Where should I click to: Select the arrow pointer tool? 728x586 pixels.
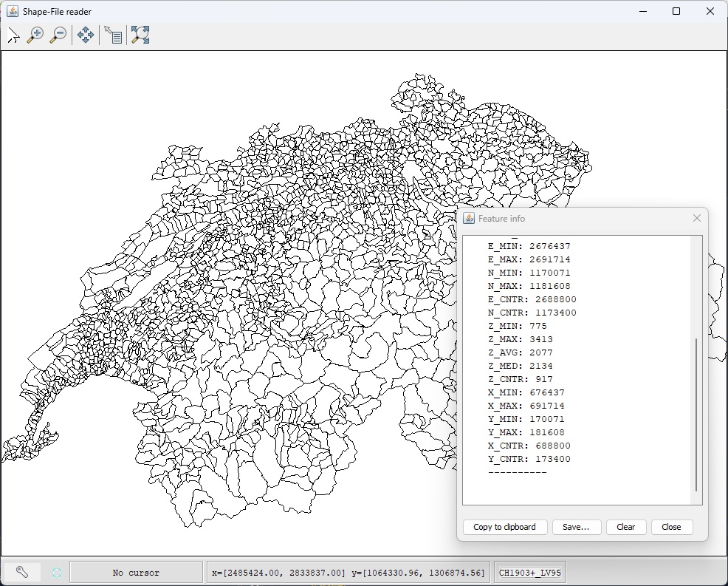click(13, 34)
